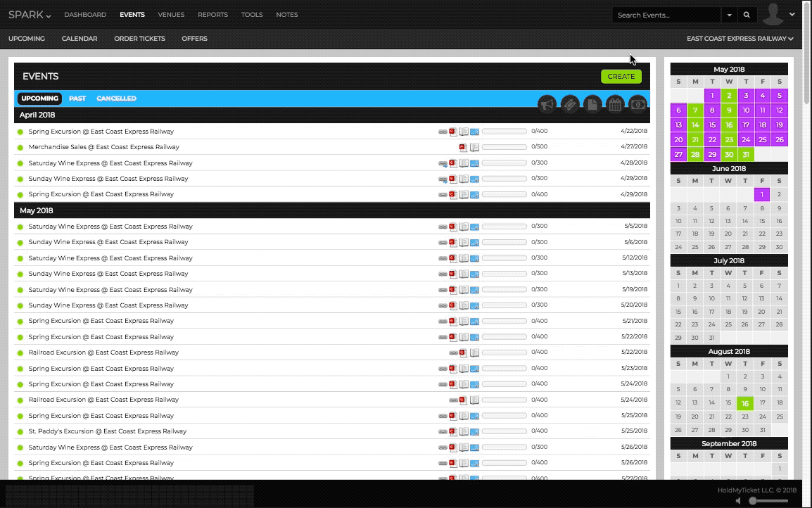The width and height of the screenshot is (812, 508).
Task: Click the ticket icon in Events toolbar
Action: pyautogui.click(x=570, y=104)
